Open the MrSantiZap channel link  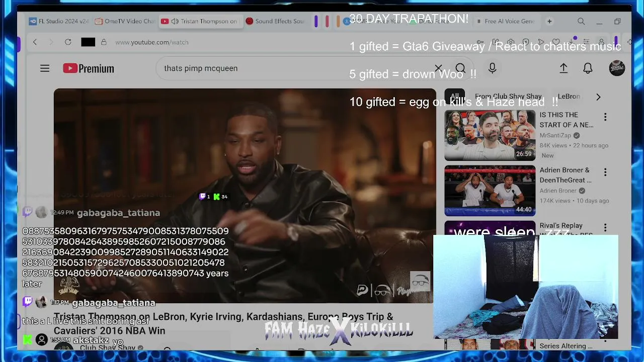click(x=555, y=135)
